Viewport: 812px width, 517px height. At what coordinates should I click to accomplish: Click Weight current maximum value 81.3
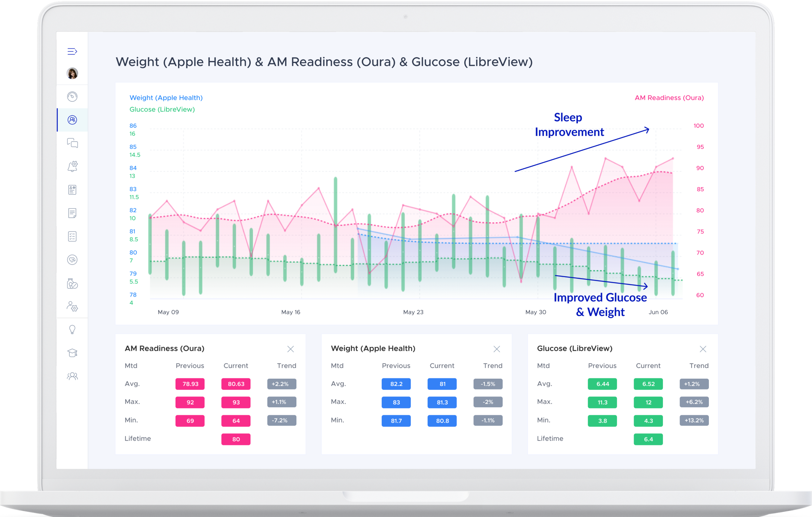(x=442, y=402)
